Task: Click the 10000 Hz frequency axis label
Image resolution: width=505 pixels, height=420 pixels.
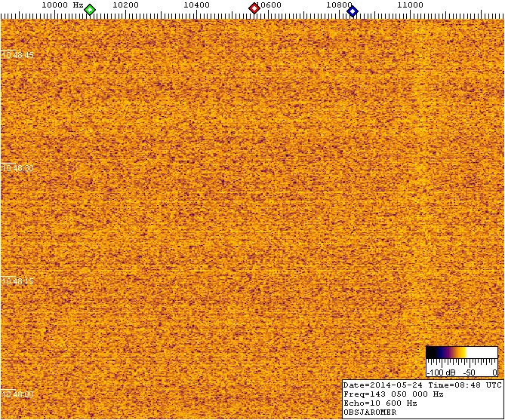Action: click(x=62, y=5)
